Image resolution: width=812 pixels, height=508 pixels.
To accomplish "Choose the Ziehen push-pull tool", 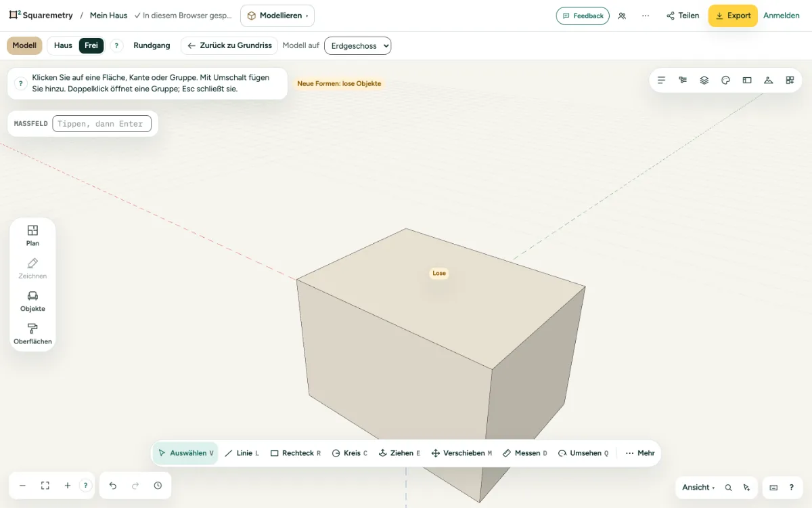I will [x=399, y=453].
